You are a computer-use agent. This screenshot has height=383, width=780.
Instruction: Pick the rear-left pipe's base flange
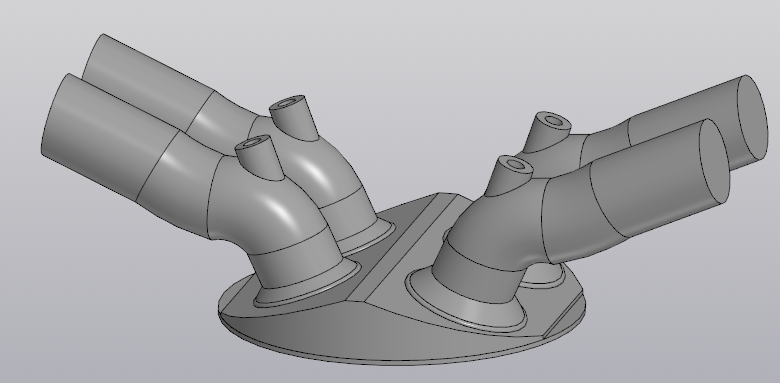click(368, 238)
